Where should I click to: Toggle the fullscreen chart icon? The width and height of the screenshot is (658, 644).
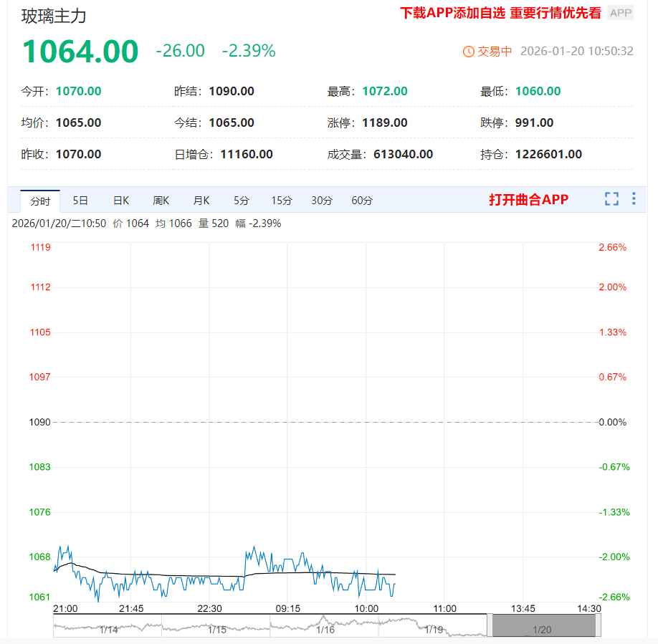(x=611, y=199)
